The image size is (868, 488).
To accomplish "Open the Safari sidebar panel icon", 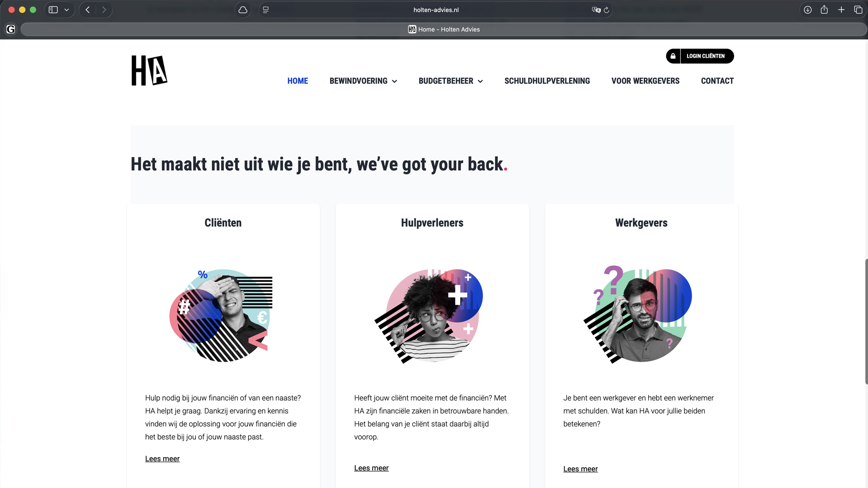I will click(x=53, y=9).
